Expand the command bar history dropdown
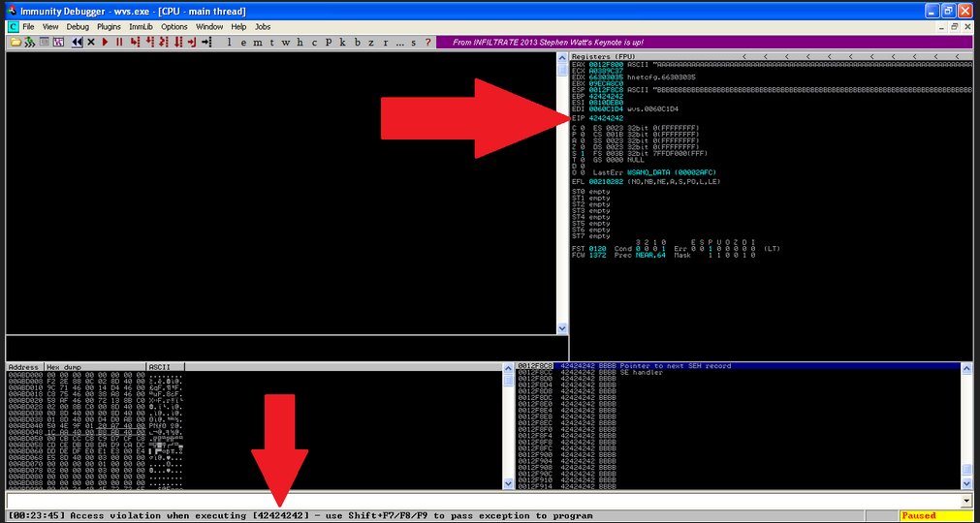The width and height of the screenshot is (980, 523). (x=965, y=501)
